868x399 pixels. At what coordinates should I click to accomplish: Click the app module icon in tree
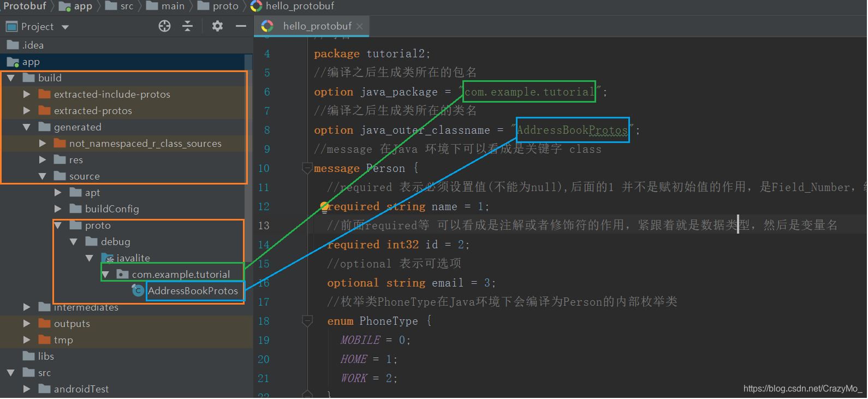click(x=13, y=62)
